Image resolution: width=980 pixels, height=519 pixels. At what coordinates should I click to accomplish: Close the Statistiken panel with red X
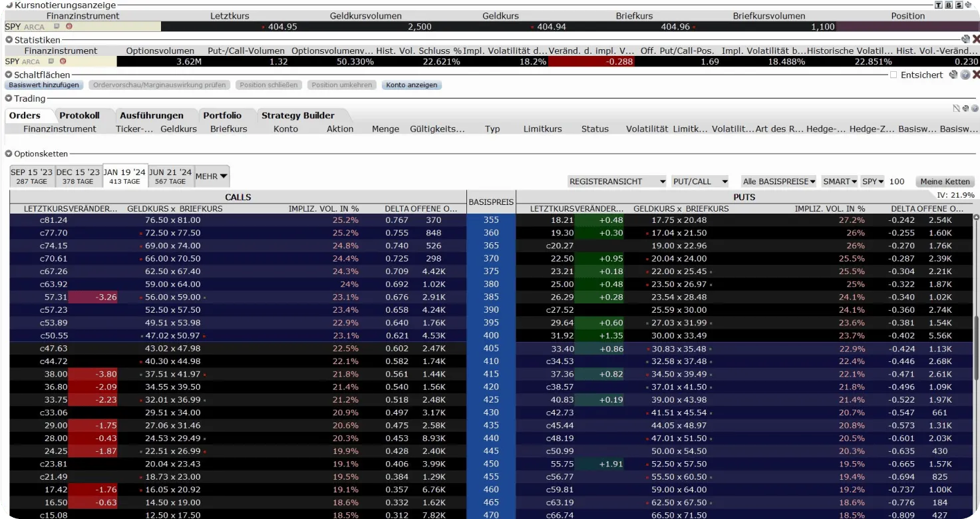coord(976,39)
